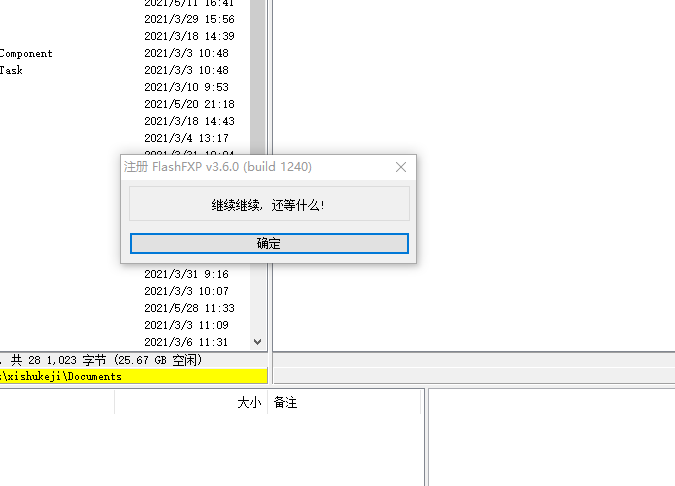
Task: Select the file dated 2021/3/10 9:53
Action: click(x=186, y=87)
